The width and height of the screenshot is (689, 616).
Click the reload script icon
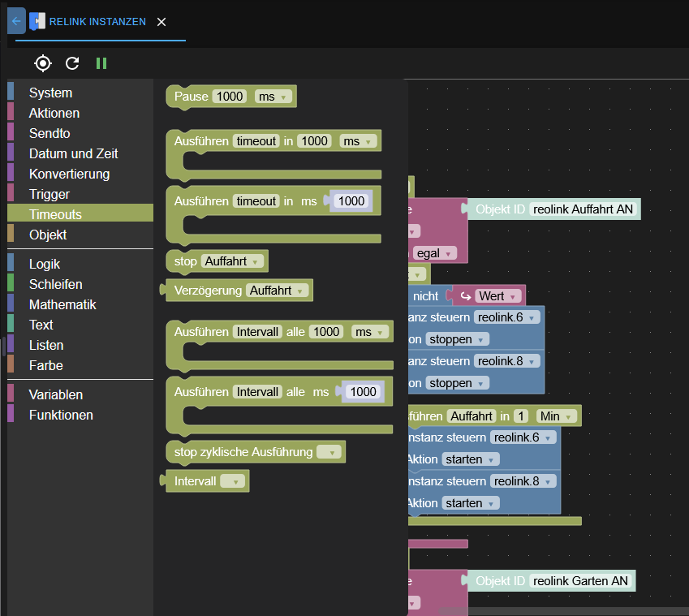[x=72, y=63]
